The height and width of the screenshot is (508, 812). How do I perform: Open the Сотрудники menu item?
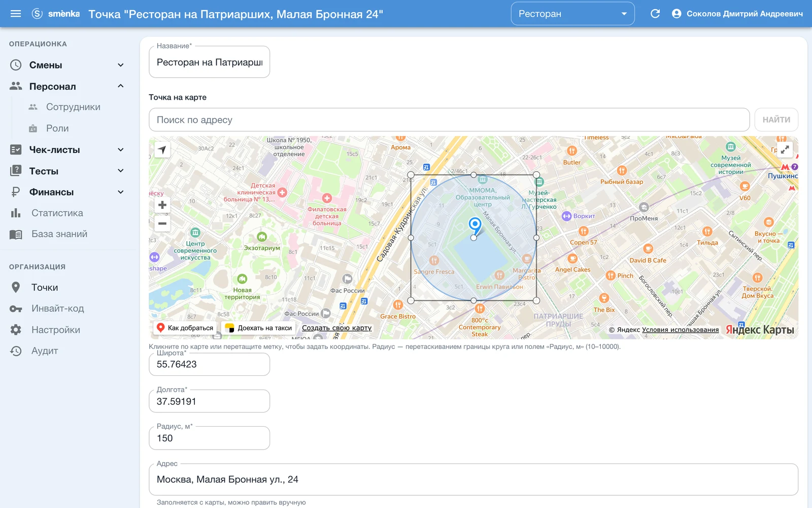[73, 107]
